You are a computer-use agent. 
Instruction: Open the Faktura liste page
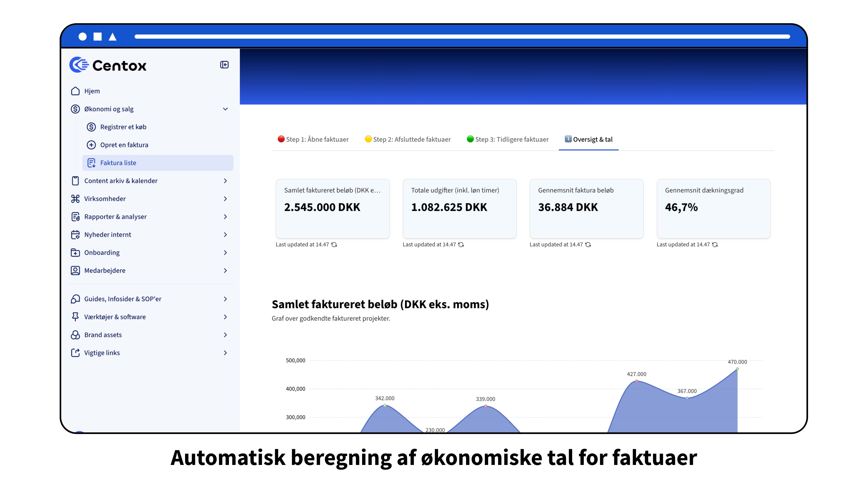(x=118, y=163)
